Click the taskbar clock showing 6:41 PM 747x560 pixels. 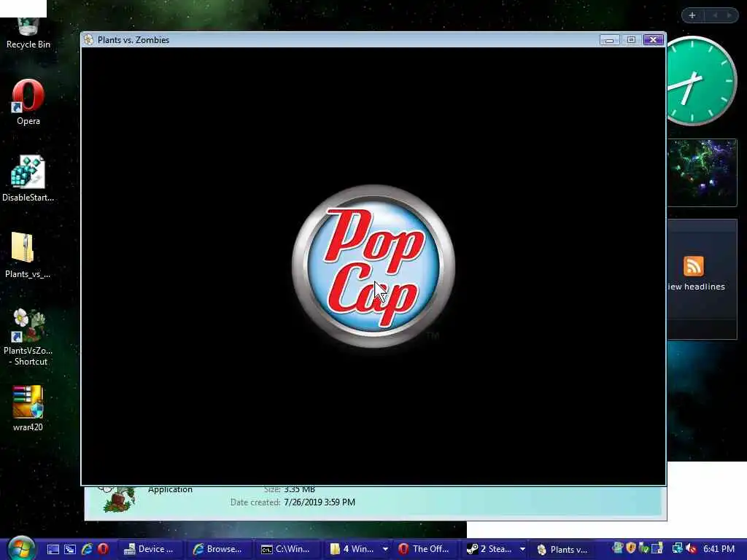pyautogui.click(x=719, y=549)
